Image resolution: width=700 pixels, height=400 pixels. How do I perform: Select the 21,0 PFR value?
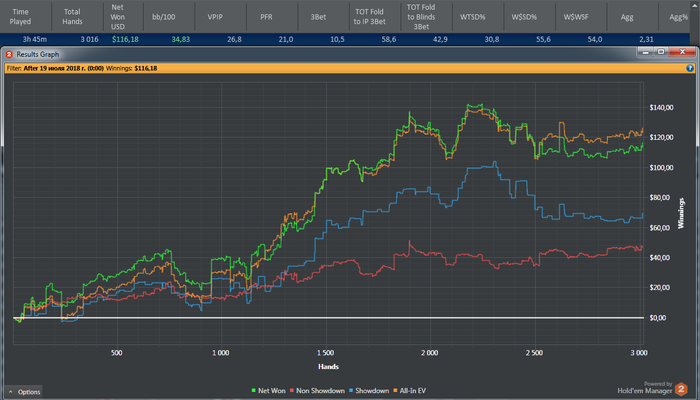286,39
